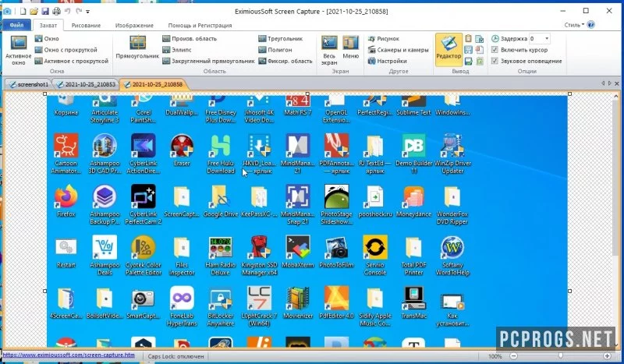The width and height of the screenshot is (624, 364).
Task: Select Закругленный прямоугольник capture shape
Action: pyautogui.click(x=208, y=61)
